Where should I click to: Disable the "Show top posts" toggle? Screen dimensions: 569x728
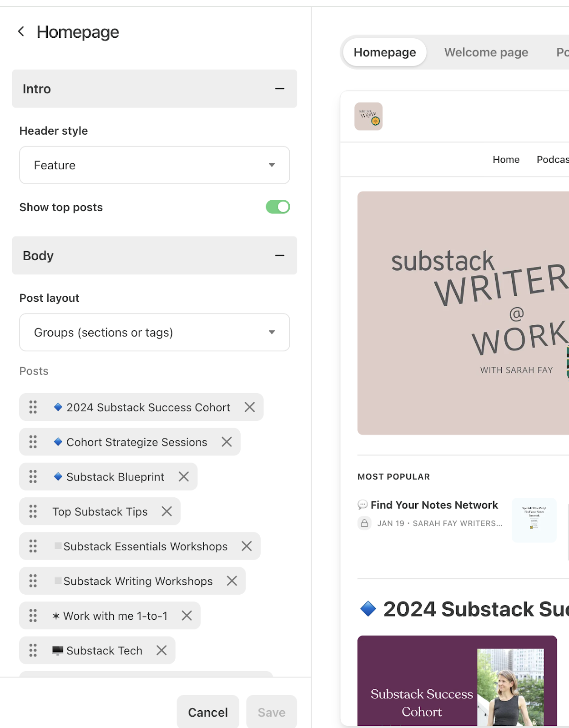(x=277, y=207)
